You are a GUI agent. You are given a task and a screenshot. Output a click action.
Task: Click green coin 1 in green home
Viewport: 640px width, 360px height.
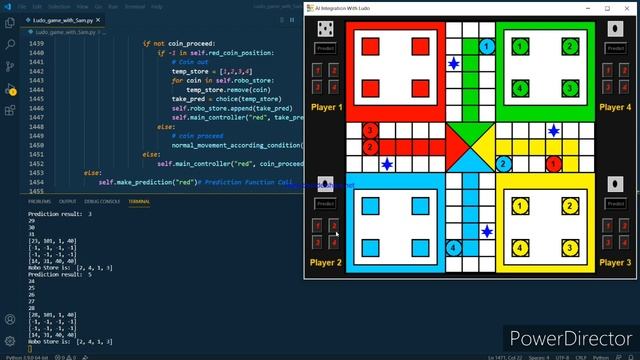click(x=520, y=47)
